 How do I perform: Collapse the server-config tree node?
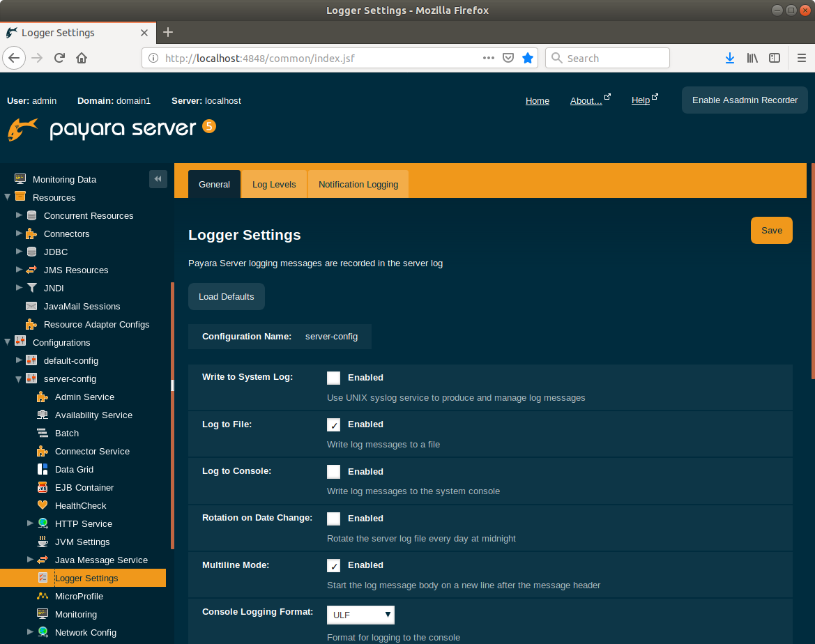click(20, 378)
